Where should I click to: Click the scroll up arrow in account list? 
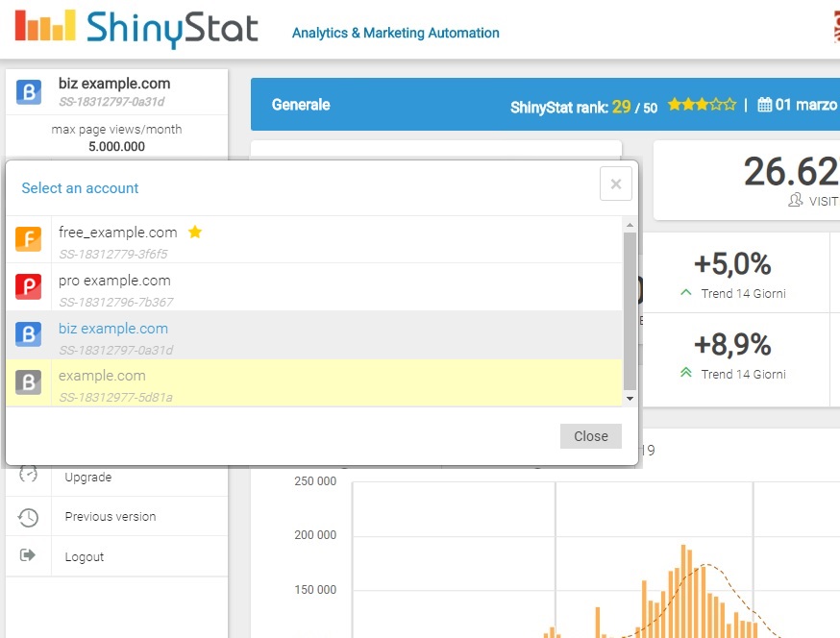[630, 225]
